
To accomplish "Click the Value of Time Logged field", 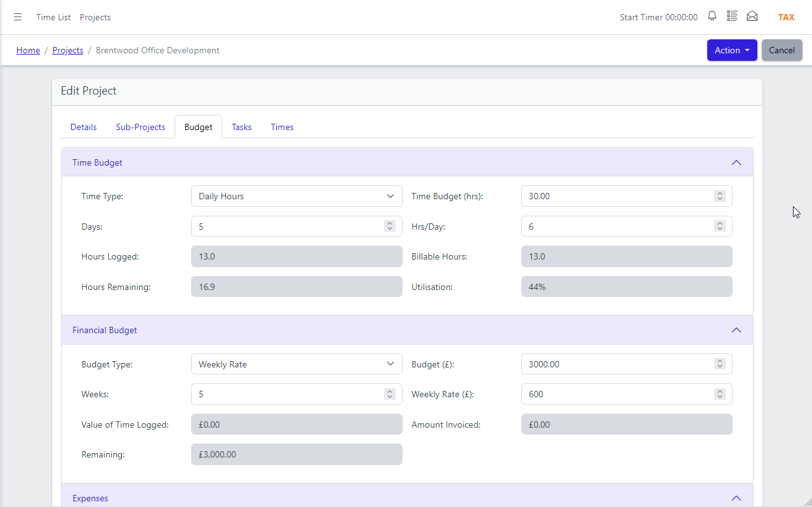I will click(296, 425).
